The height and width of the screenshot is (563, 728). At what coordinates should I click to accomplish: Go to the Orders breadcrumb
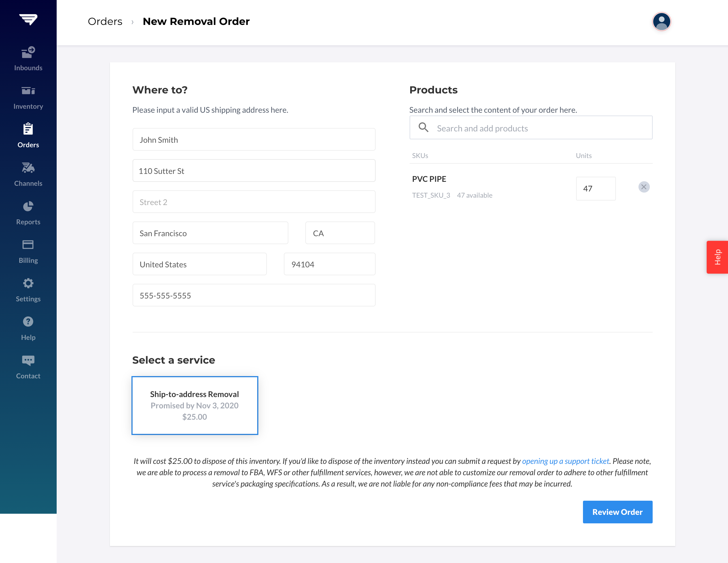click(x=105, y=21)
